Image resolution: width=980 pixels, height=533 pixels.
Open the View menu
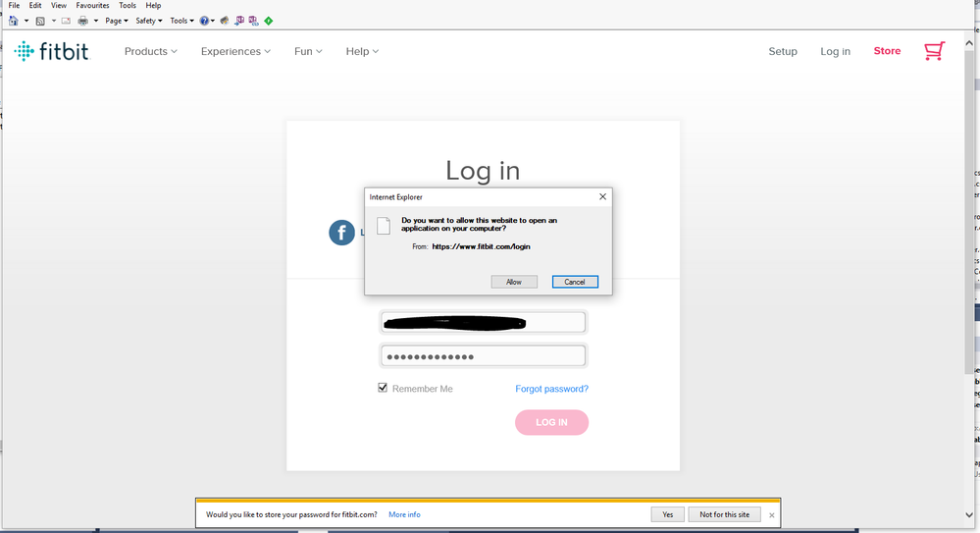pos(59,5)
